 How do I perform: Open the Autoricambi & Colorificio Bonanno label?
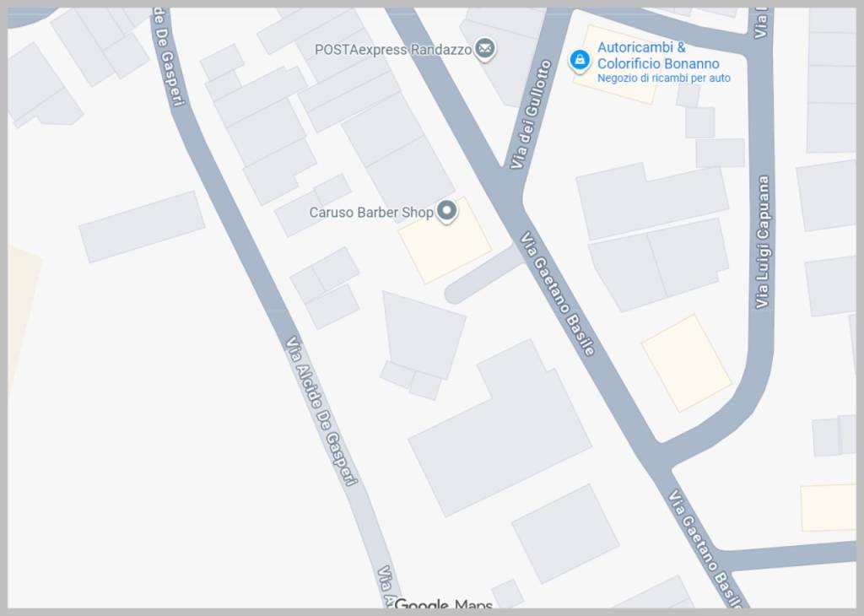(658, 55)
